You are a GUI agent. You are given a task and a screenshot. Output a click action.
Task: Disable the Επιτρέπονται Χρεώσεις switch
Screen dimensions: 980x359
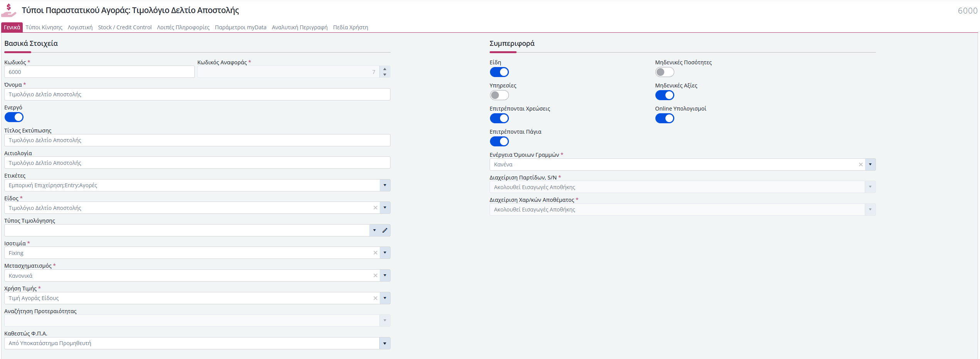click(499, 118)
